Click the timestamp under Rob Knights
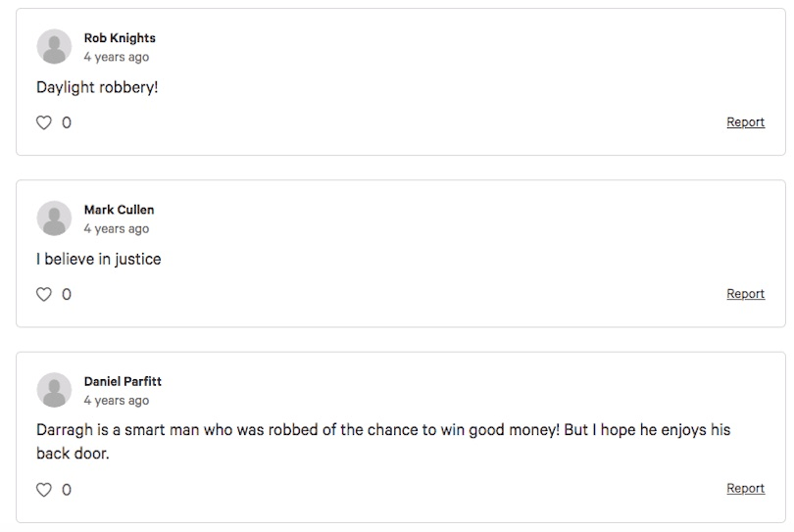Screen dimensions: 794x532 click(x=116, y=57)
